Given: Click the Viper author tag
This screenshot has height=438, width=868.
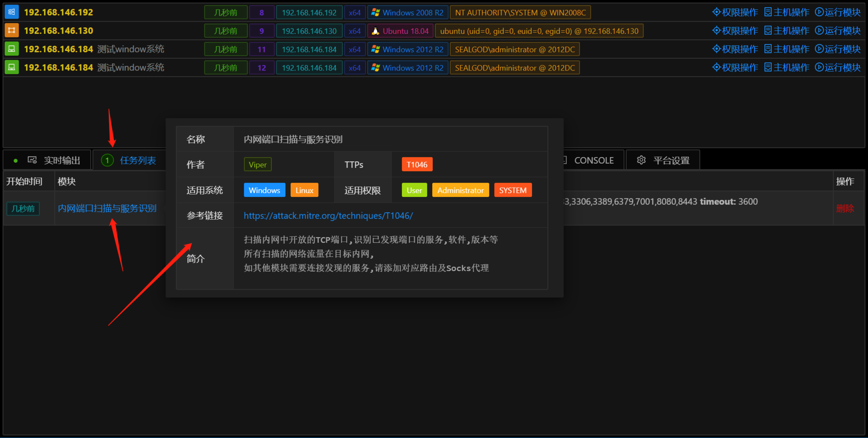Looking at the screenshot, I should 257,164.
